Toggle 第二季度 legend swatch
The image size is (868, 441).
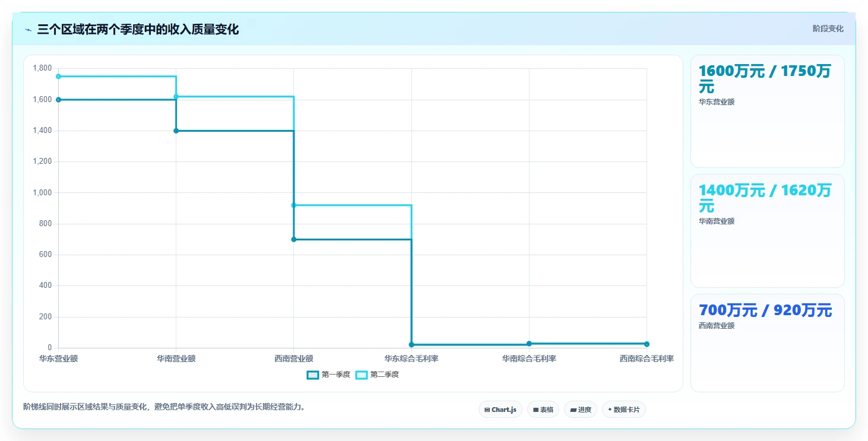(362, 375)
